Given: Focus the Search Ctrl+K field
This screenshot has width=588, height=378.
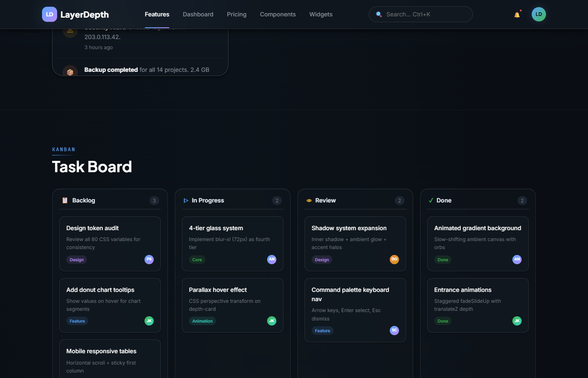Looking at the screenshot, I should [x=424, y=14].
